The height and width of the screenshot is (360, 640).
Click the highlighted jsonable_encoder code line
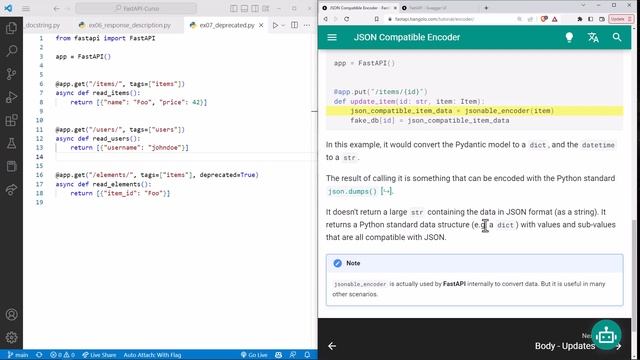474,111
